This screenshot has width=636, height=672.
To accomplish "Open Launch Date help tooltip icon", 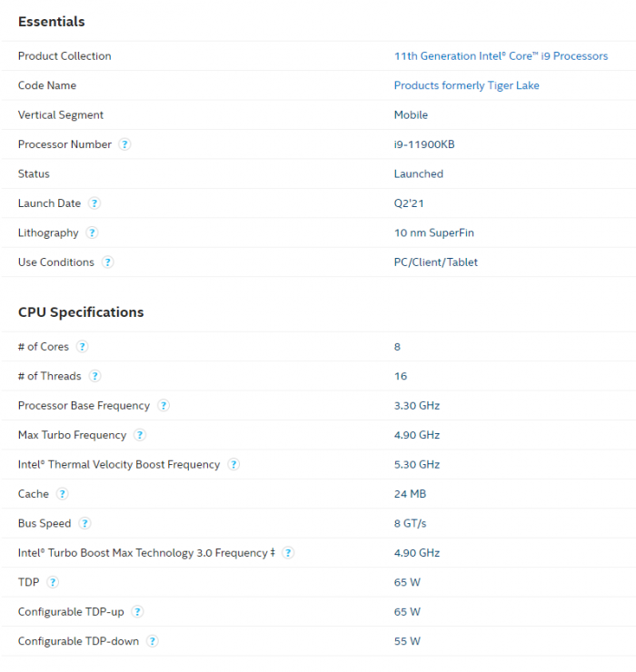I will [x=94, y=203].
